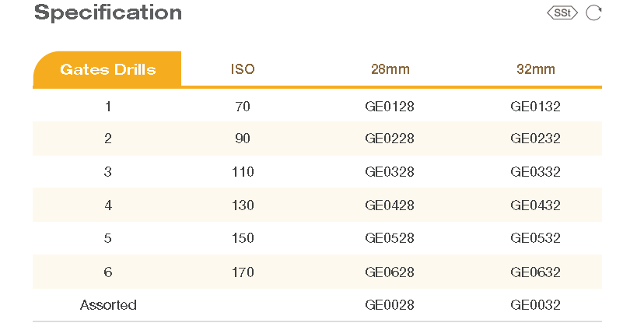Click the Assorted row label
The height and width of the screenshot is (323, 644).
point(108,304)
